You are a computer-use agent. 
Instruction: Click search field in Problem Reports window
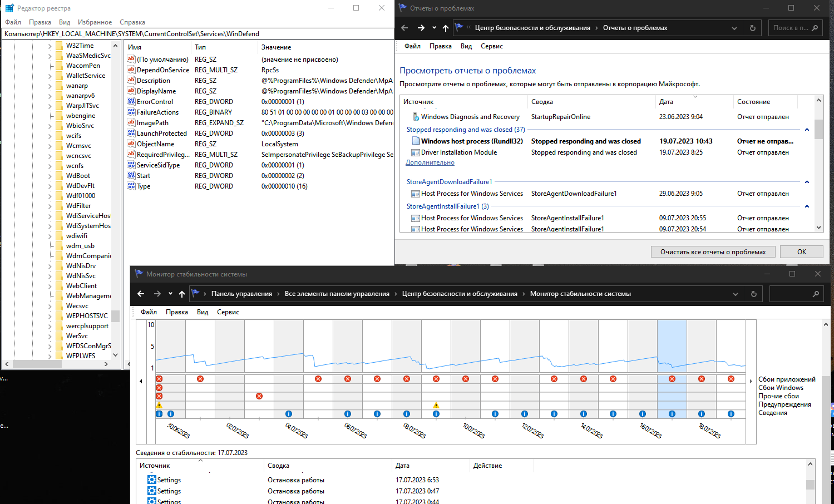[x=795, y=28]
